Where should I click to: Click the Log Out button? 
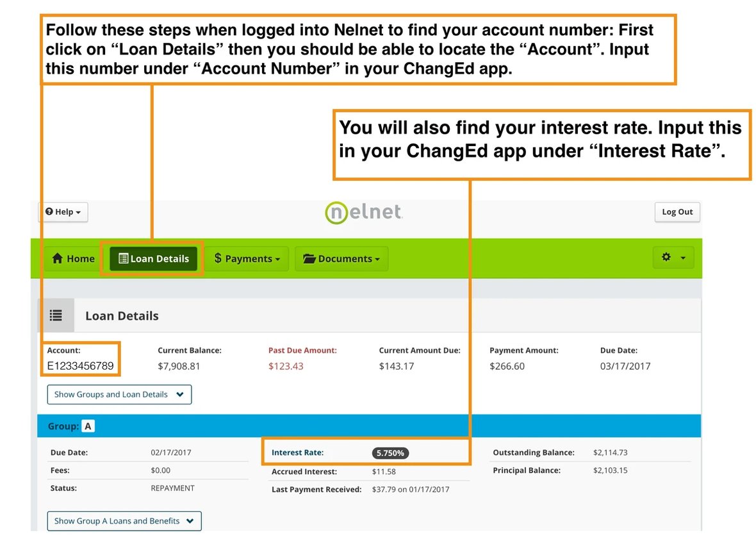(x=677, y=212)
